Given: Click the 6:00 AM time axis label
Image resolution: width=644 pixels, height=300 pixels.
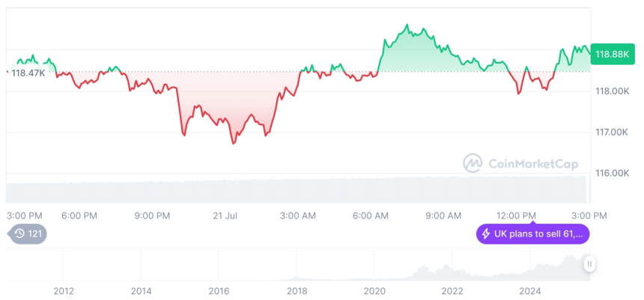Looking at the screenshot, I should coord(371,216).
